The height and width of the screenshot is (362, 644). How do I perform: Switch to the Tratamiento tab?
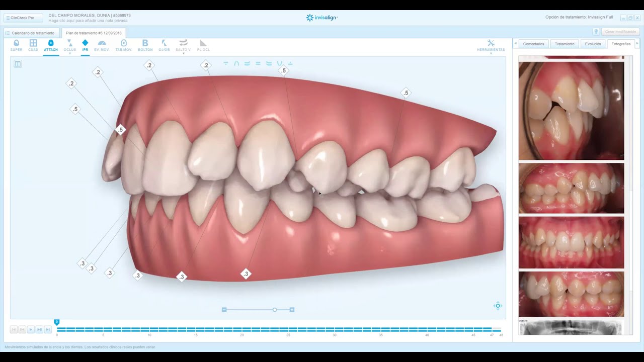[565, 44]
